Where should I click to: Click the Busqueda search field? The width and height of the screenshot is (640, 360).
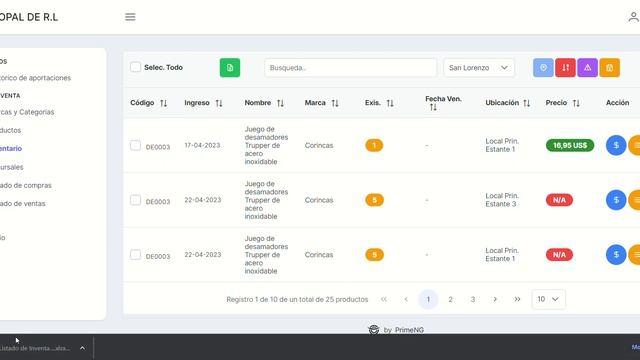point(350,68)
